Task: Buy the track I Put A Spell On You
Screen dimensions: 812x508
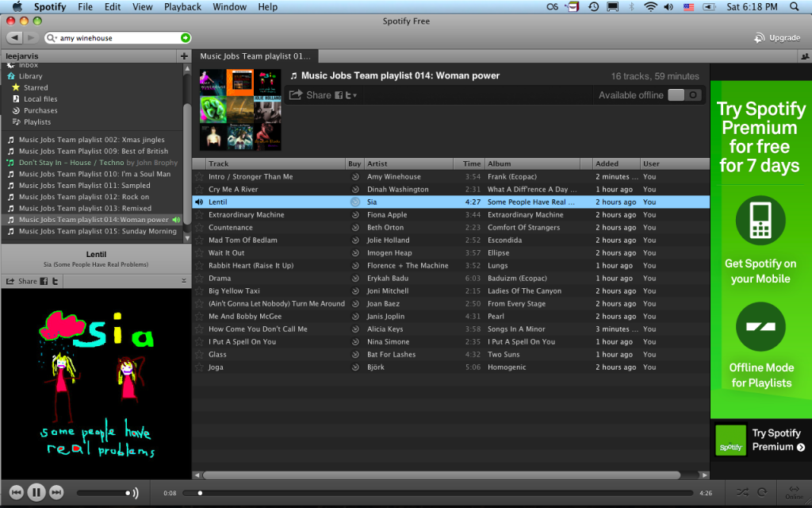Action: point(355,341)
